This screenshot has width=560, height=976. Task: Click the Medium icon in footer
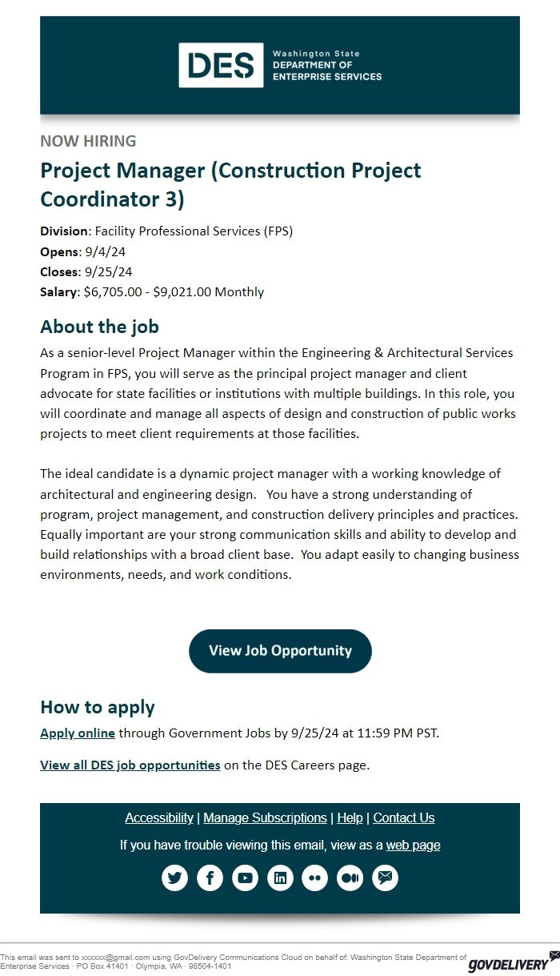(x=350, y=878)
